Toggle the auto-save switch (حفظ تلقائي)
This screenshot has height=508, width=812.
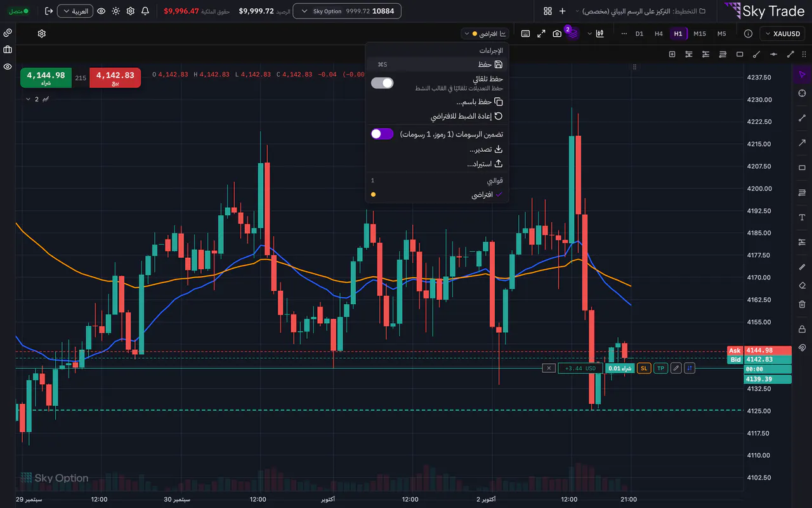(382, 83)
